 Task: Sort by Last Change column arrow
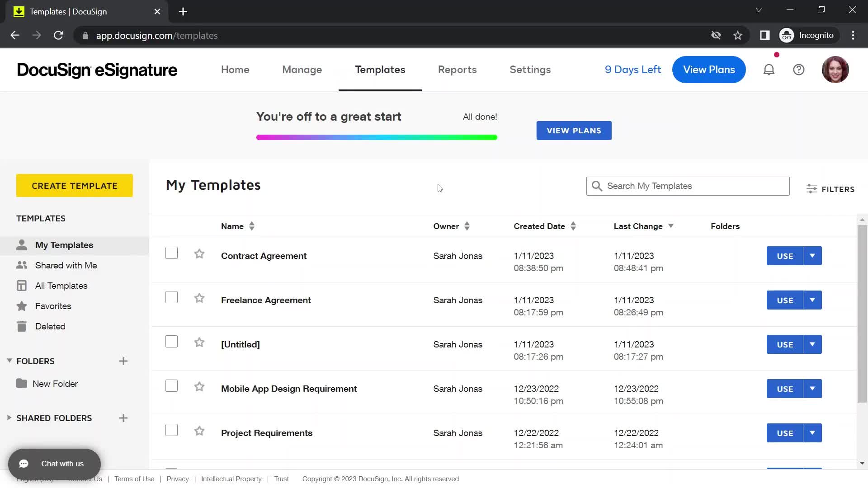(x=671, y=226)
